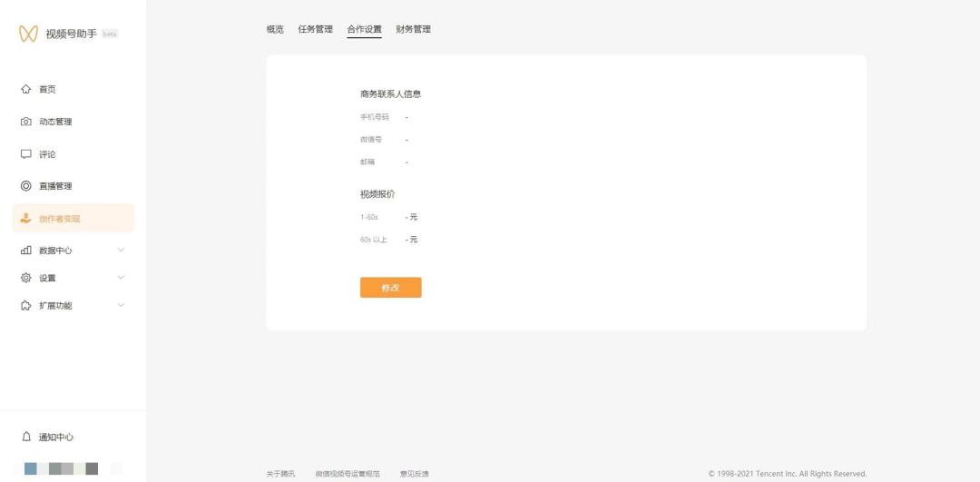Expand the 设置 chevron
980x482 pixels.
point(121,278)
